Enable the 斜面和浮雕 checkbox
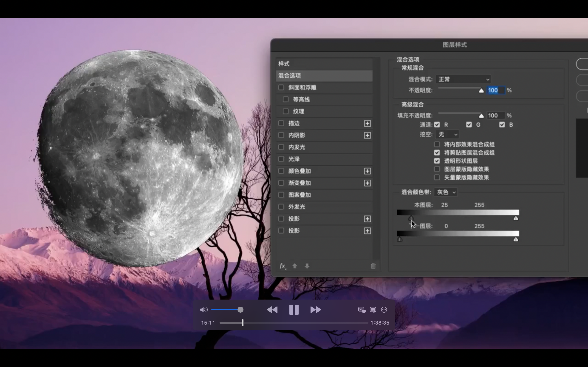Image resolution: width=588 pixels, height=367 pixels. [x=281, y=87]
